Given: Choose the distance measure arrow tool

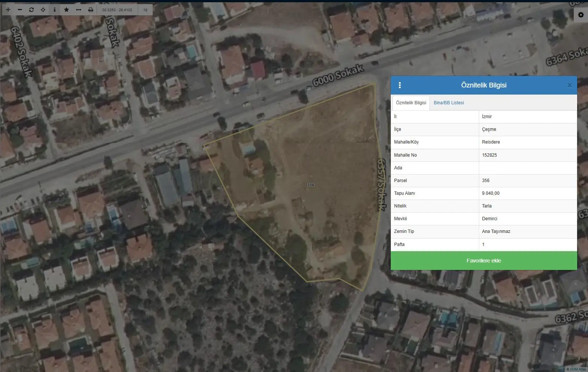Looking at the screenshot, I should [79, 10].
